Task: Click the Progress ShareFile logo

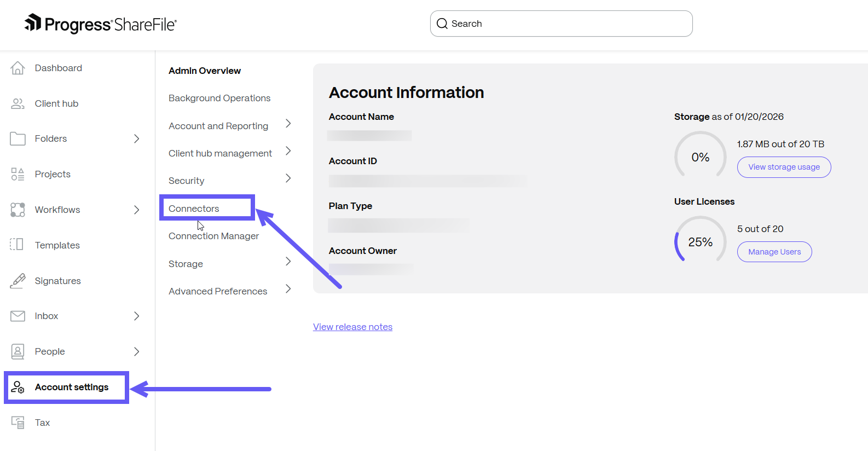Action: (x=101, y=24)
